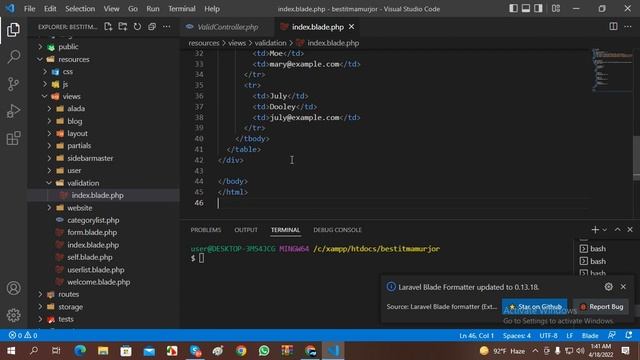Select the Blade language mode

590,336
